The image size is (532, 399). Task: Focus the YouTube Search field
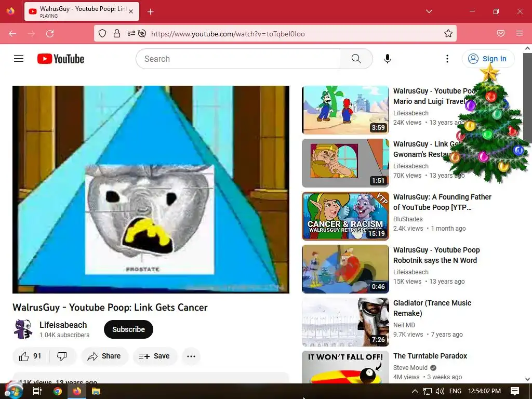point(238,59)
